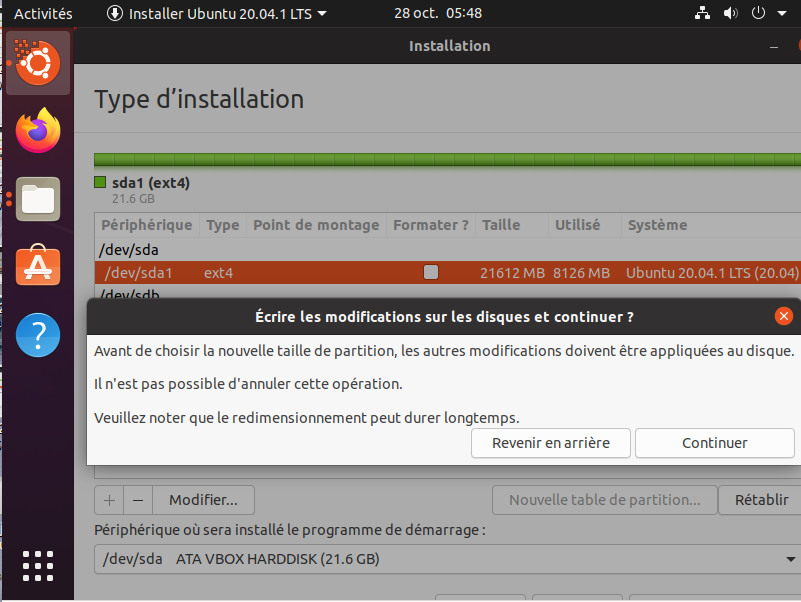Click the power icon in top bar

click(758, 13)
